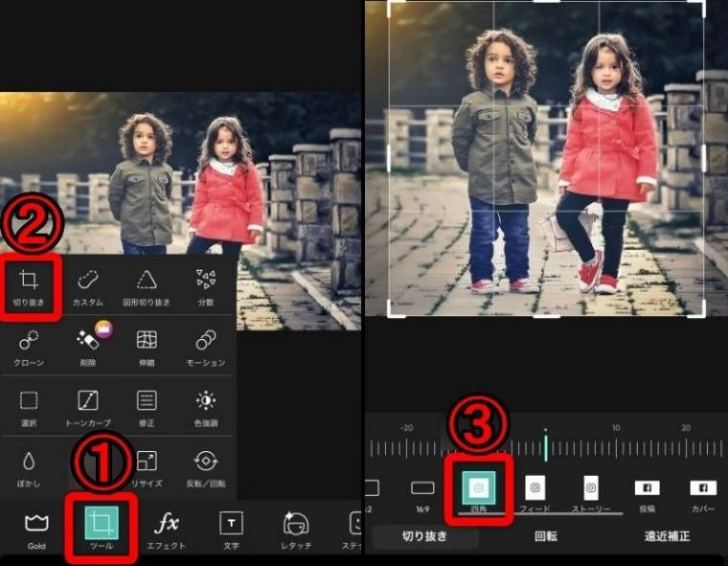Screen dimensions: 728x566
Task: Select the 伸縮 stretch tool
Action: [147, 348]
